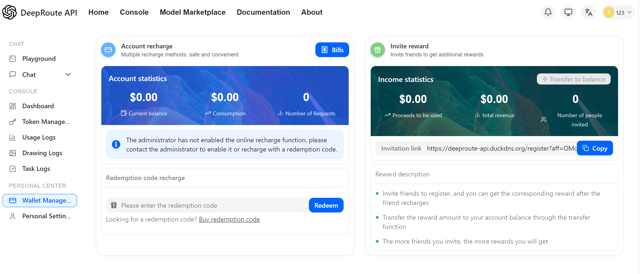Viewport: 644px width, 274px height.
Task: Click the Redeem button
Action: click(326, 206)
